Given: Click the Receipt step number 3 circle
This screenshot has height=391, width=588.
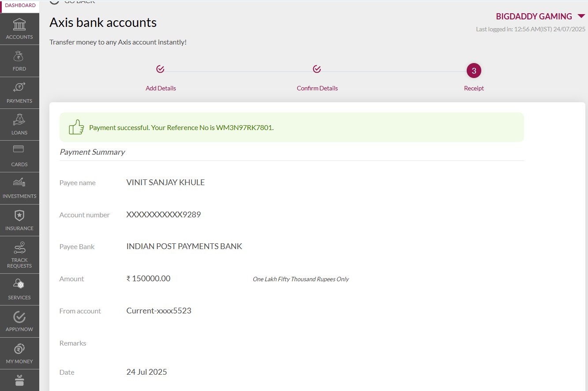Looking at the screenshot, I should (x=474, y=71).
